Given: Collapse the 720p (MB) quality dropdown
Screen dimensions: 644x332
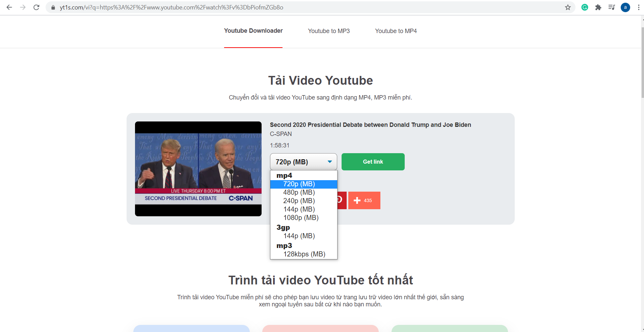Looking at the screenshot, I should click(x=303, y=162).
